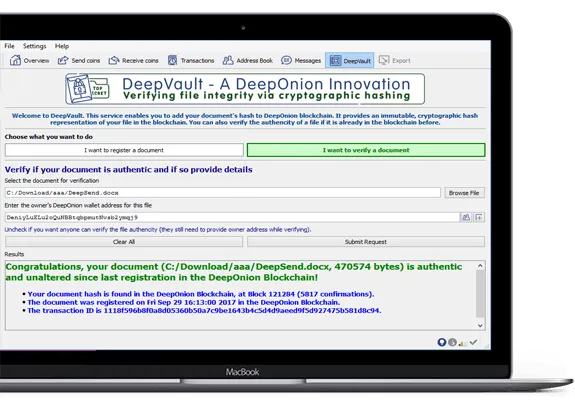Screen dimensions: 575x407
Task: Open the Messages page
Action: [301, 60]
